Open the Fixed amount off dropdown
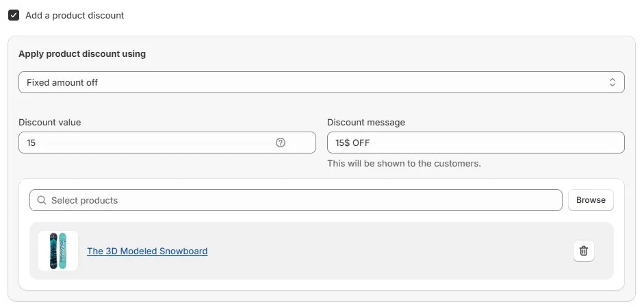Screen dimensions: 644x307 click(321, 82)
